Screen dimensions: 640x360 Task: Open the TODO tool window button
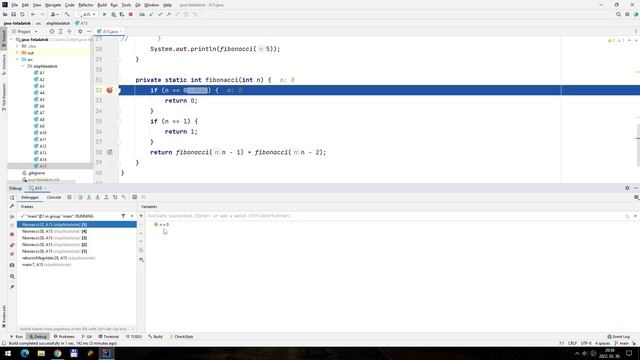(134, 337)
